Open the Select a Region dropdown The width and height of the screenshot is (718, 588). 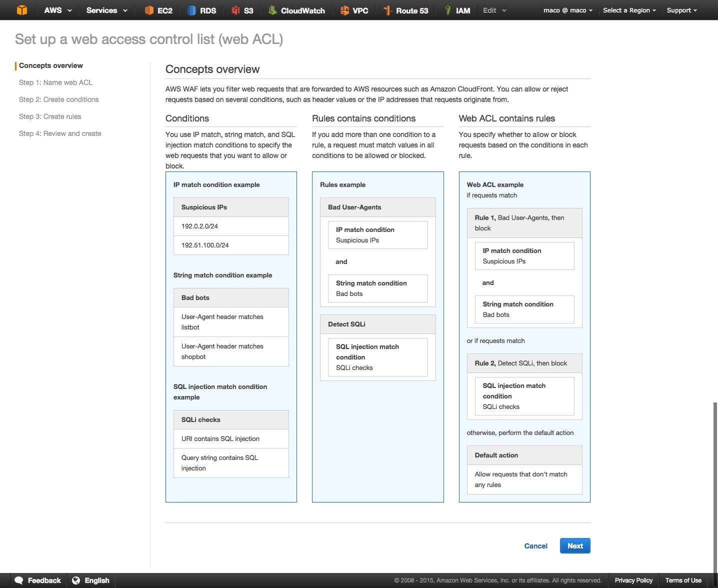pyautogui.click(x=629, y=10)
